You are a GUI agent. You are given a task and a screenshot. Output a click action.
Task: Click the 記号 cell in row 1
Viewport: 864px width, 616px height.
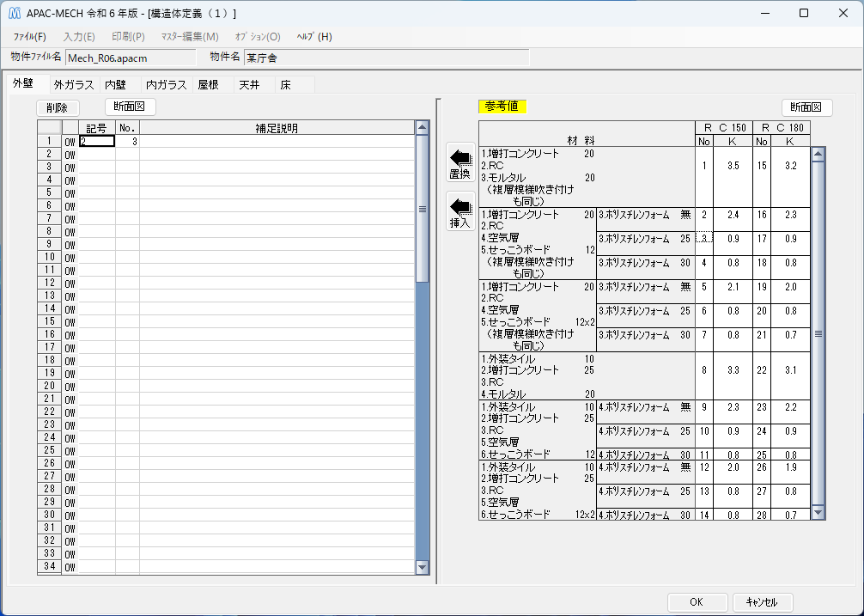point(97,142)
